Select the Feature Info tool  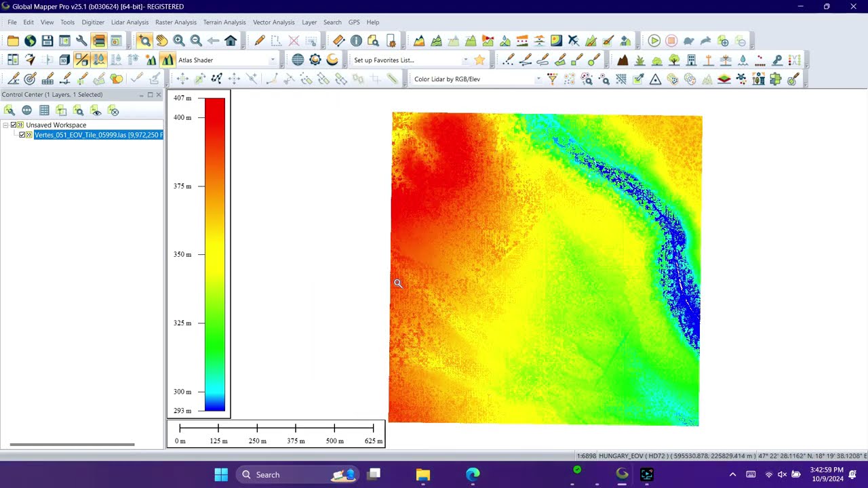pos(356,41)
